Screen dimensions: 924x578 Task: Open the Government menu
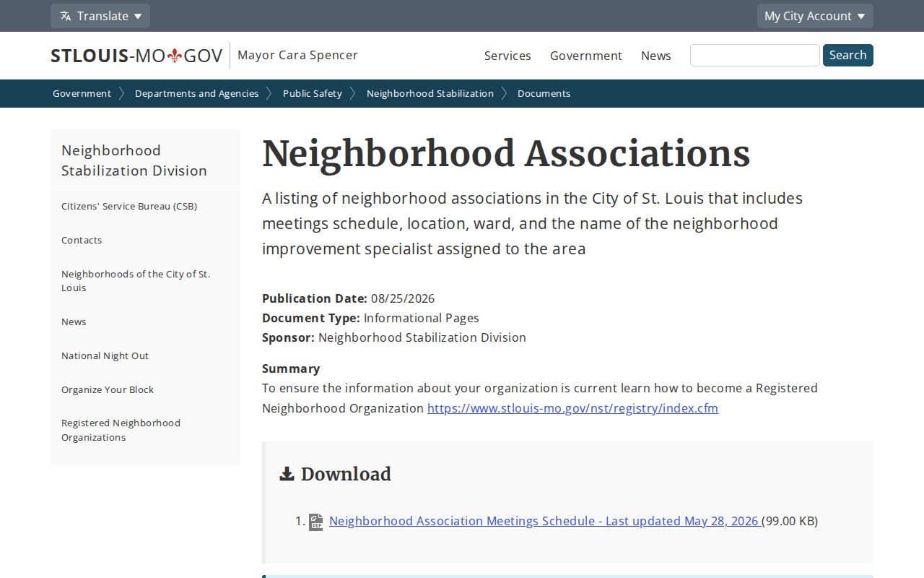pos(586,56)
